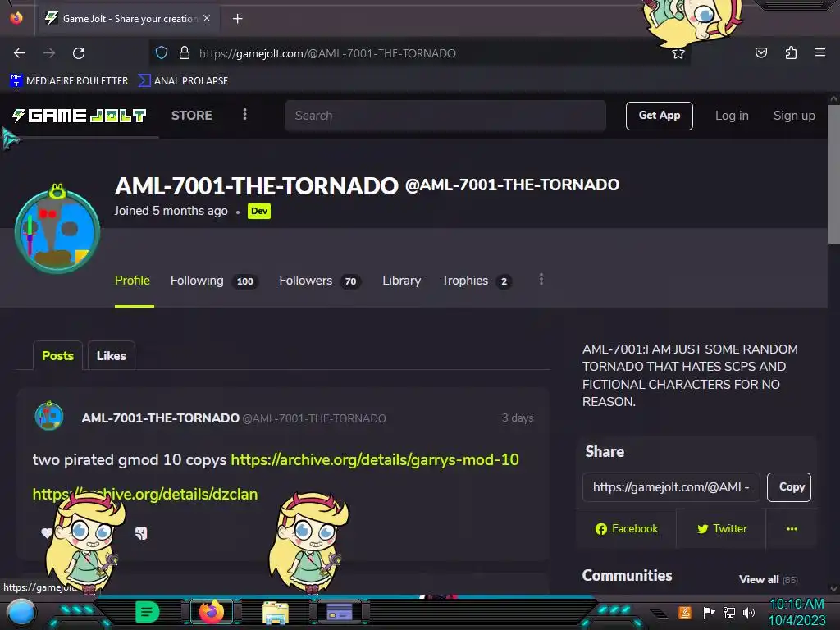The height and width of the screenshot is (630, 840).
Task: Click the sticker icon on post
Action: tap(141, 533)
